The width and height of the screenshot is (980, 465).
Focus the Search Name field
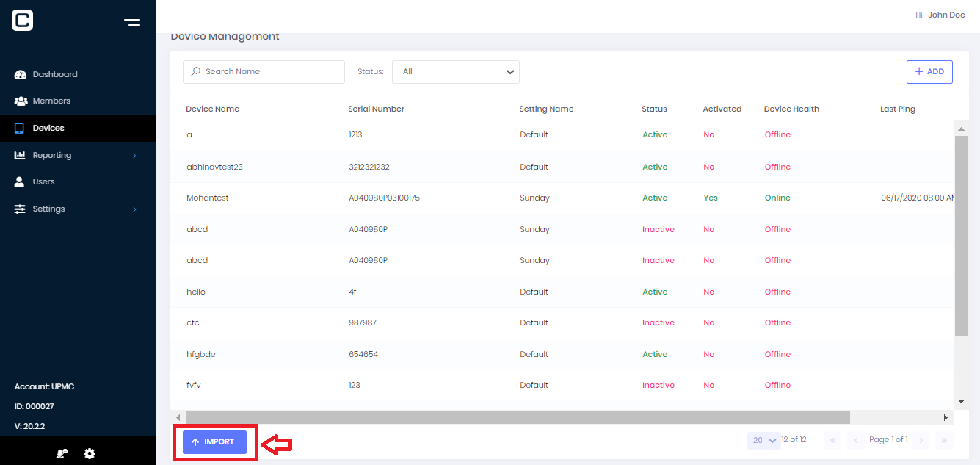pos(264,72)
